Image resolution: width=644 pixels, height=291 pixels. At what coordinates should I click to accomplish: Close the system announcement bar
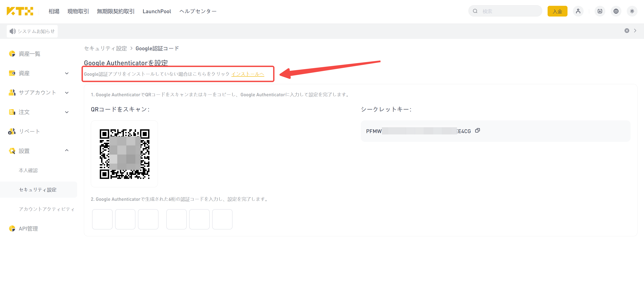627,31
